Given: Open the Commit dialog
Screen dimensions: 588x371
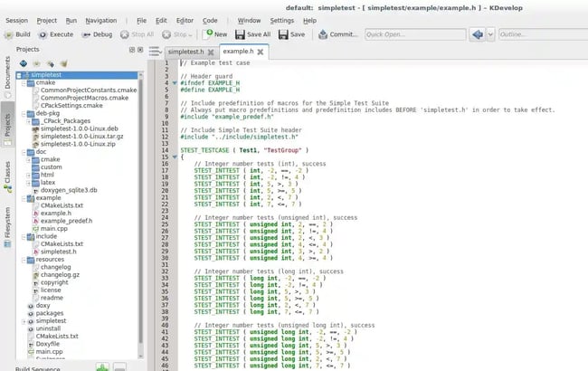Looking at the screenshot, I should click(x=336, y=33).
